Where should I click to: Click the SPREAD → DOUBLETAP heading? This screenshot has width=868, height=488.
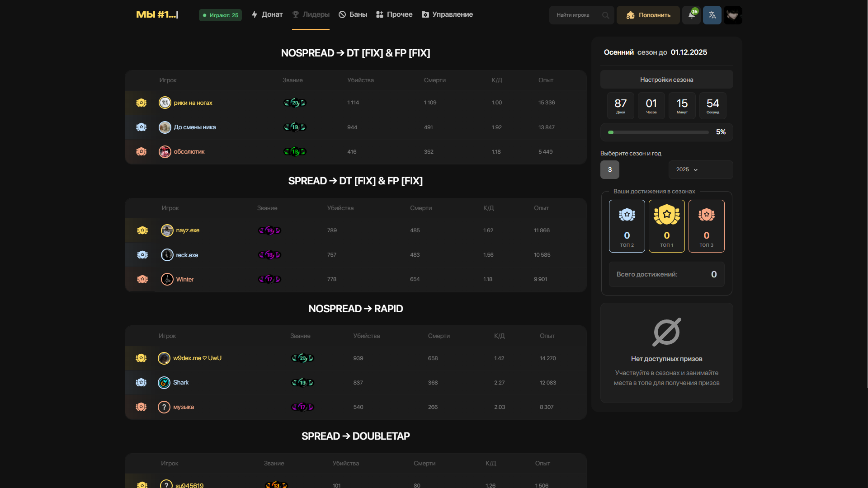(x=356, y=436)
